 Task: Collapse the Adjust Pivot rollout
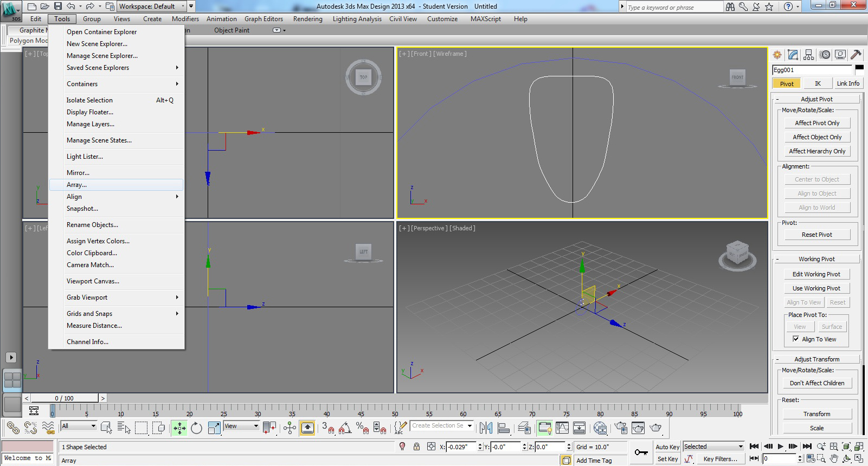point(816,99)
